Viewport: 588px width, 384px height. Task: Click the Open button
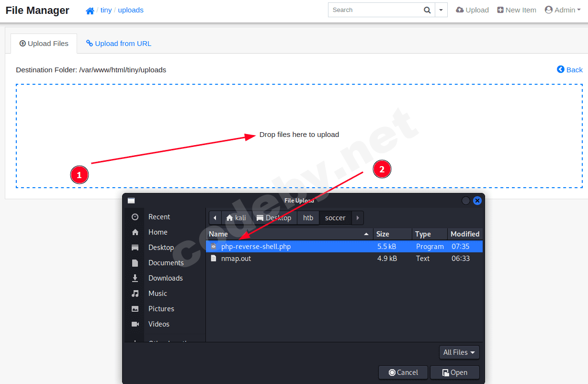tap(455, 373)
